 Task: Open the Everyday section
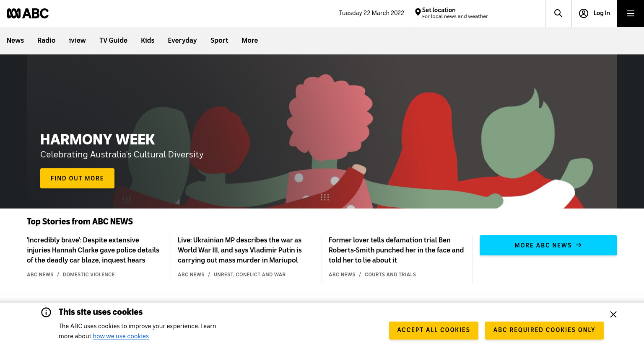(x=182, y=41)
